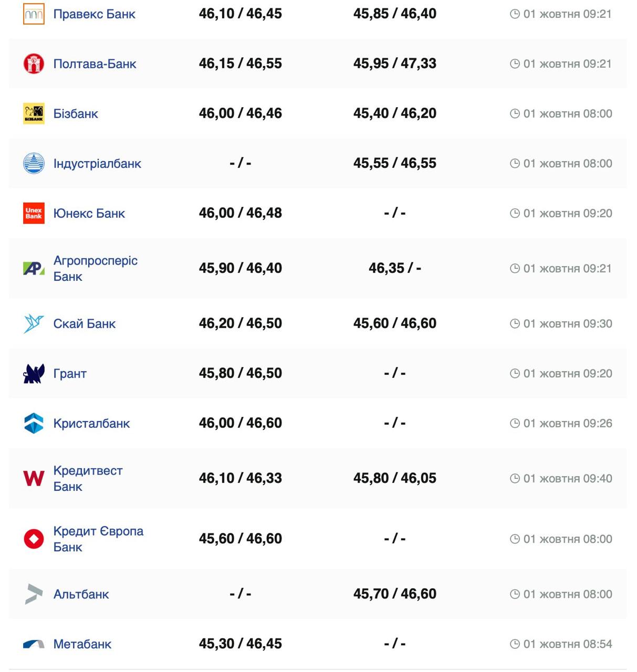Image resolution: width=637 pixels, height=672 pixels.
Task: Click the Агропросперіс Банк AP logo
Action: (34, 268)
